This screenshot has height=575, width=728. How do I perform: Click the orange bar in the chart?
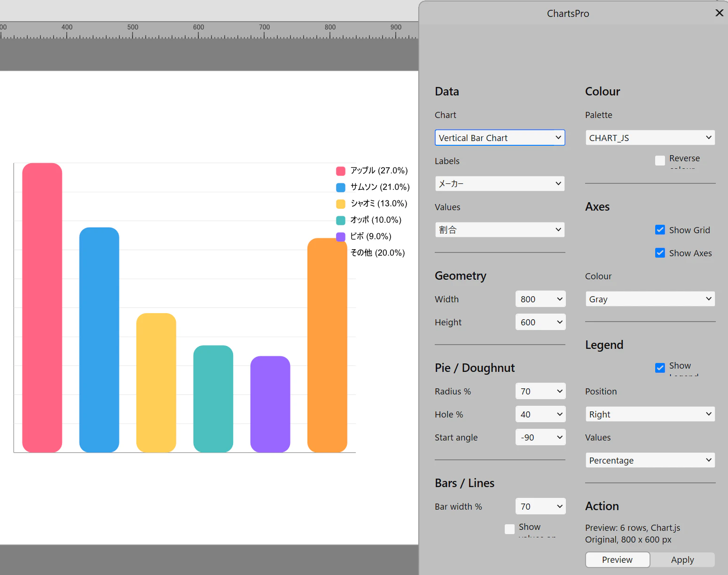click(x=327, y=346)
